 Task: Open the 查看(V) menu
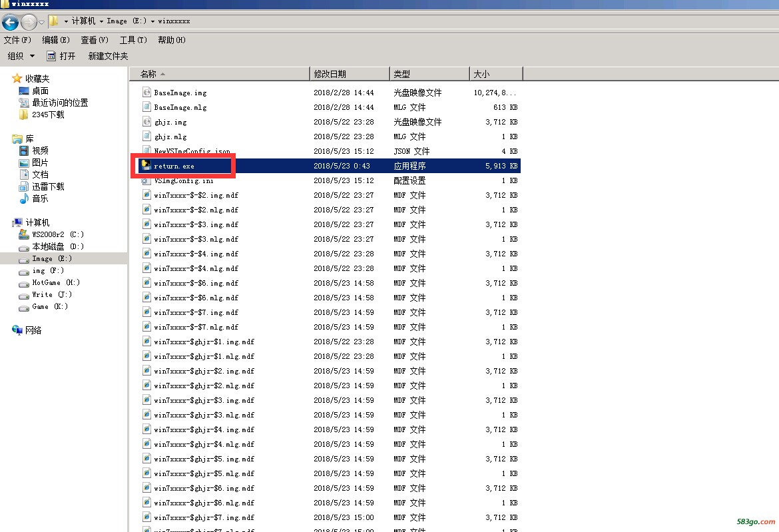[95, 40]
